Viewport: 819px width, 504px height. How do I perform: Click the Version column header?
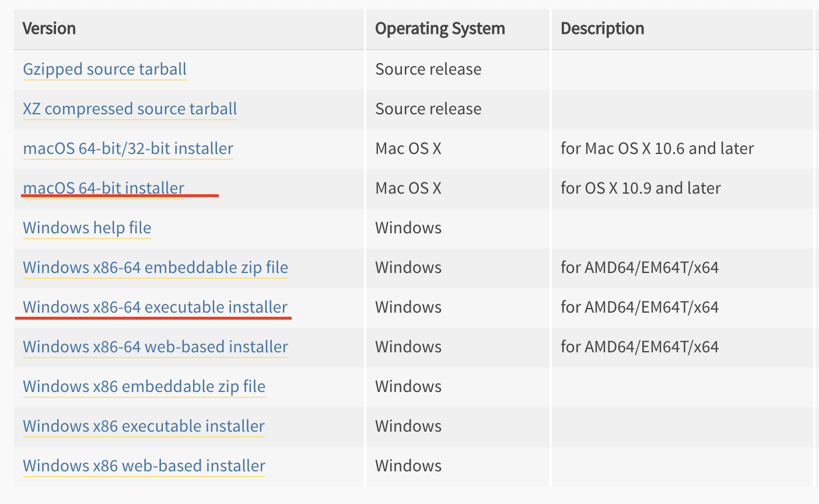(x=49, y=29)
